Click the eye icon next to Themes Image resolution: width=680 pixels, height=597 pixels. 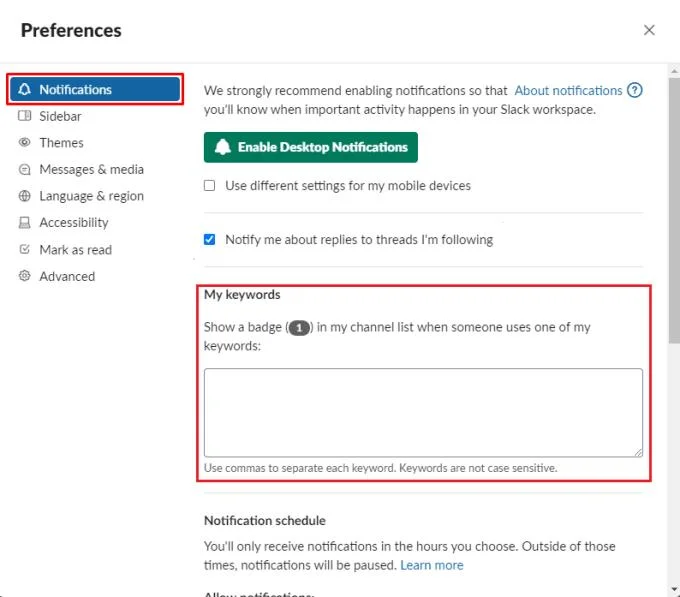click(25, 142)
